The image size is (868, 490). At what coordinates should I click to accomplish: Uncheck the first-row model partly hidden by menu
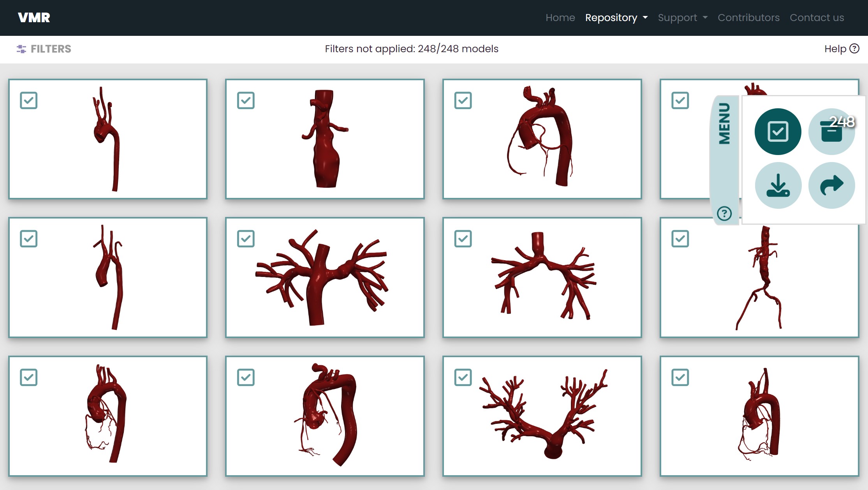coord(680,100)
